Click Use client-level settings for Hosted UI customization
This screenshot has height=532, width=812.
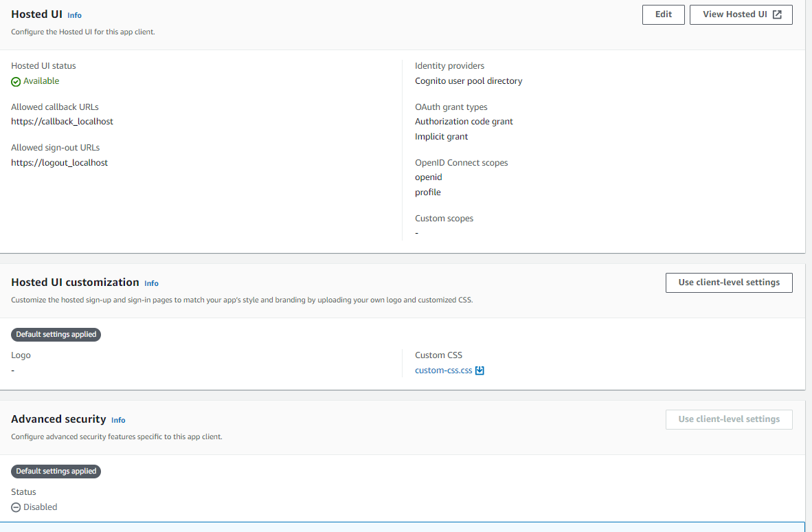tap(728, 282)
